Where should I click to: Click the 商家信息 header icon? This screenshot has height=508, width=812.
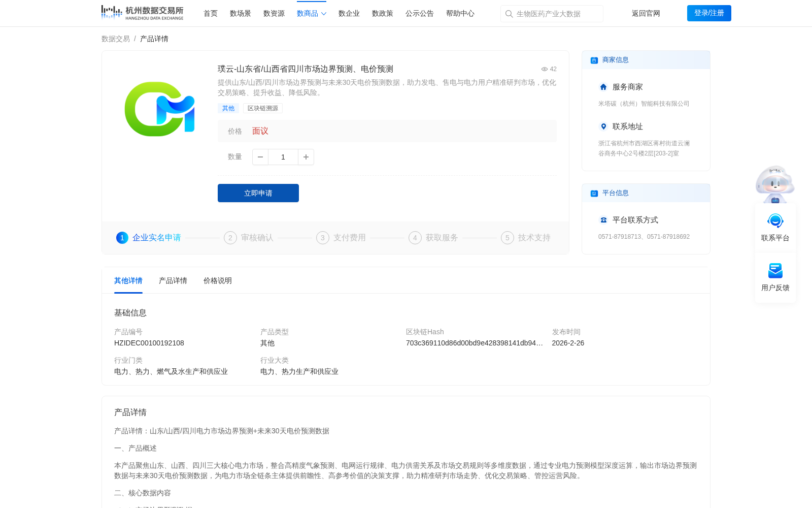(594, 60)
